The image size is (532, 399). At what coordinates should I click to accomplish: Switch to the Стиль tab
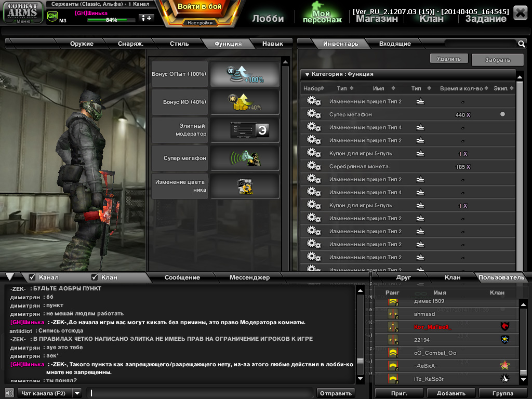point(179,44)
